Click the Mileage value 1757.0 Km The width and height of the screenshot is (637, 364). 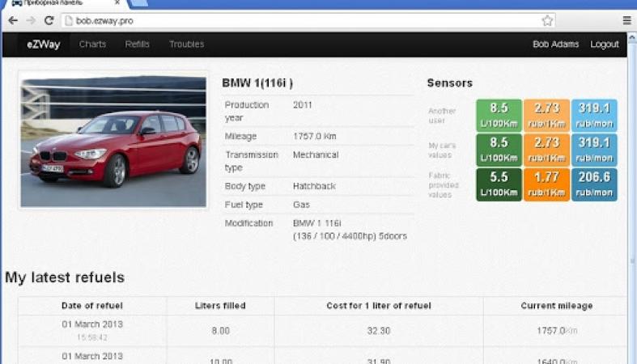point(314,137)
